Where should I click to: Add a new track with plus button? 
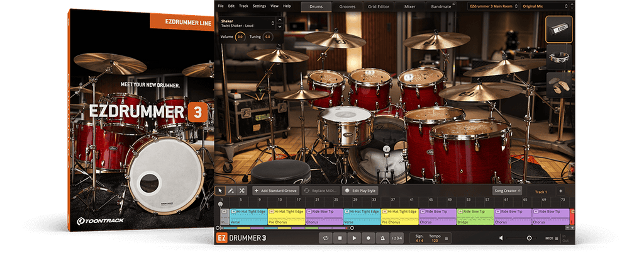[x=560, y=191]
